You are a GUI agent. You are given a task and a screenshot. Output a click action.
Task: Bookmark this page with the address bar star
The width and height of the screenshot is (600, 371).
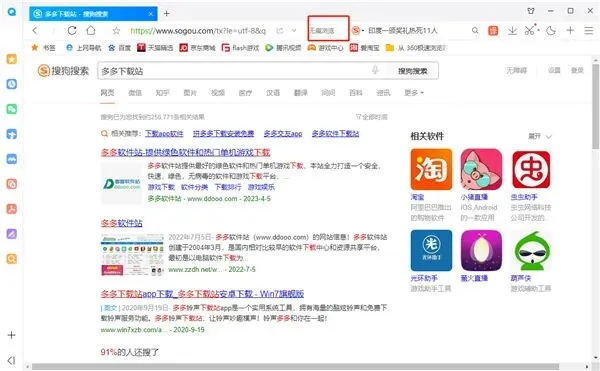pos(116,31)
